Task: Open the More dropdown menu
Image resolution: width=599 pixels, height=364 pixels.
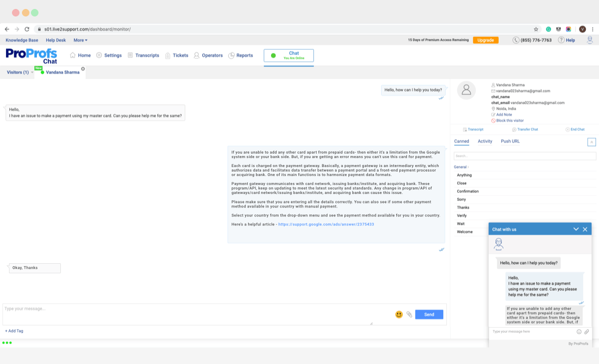Action: [80, 40]
